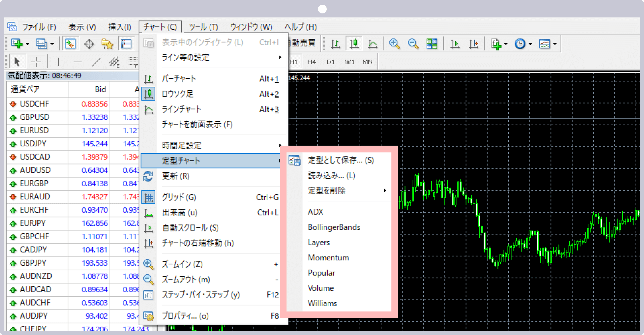Viewport: 644px width, 335px height.
Task: Select the Crosshair tool in the line studies toolbar
Action: coord(36,61)
